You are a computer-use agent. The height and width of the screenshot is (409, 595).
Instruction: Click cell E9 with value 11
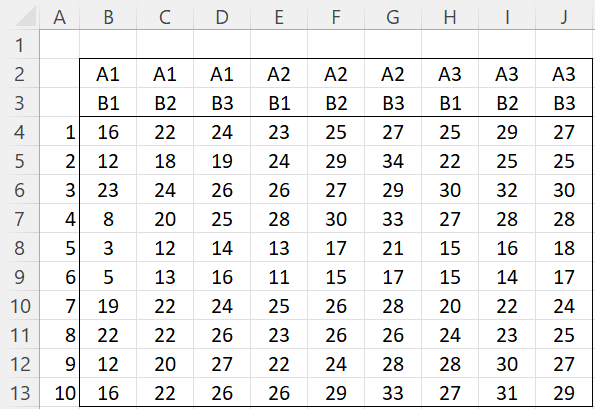pos(279,277)
